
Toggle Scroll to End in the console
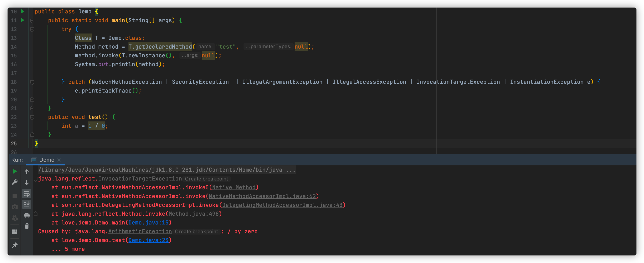(27, 204)
